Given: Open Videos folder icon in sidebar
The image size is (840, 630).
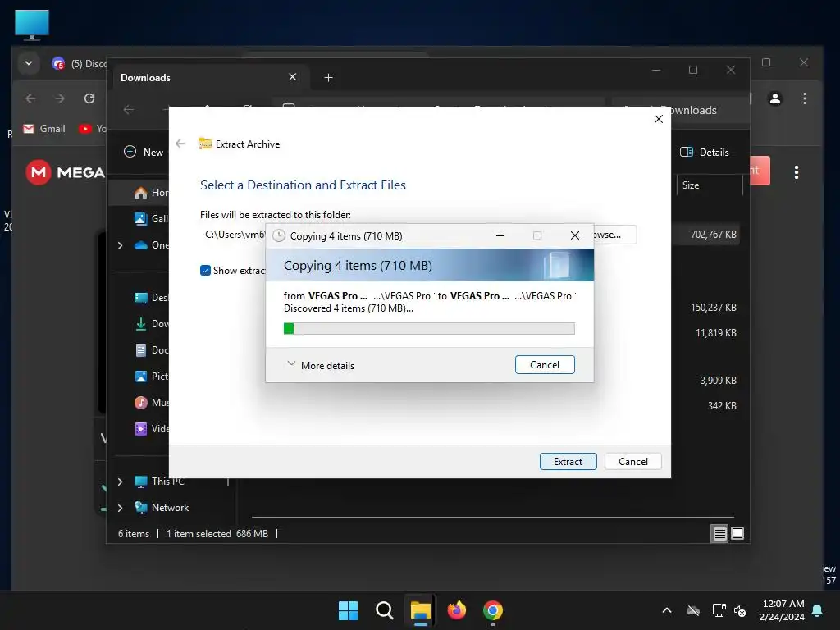Looking at the screenshot, I should click(x=141, y=428).
